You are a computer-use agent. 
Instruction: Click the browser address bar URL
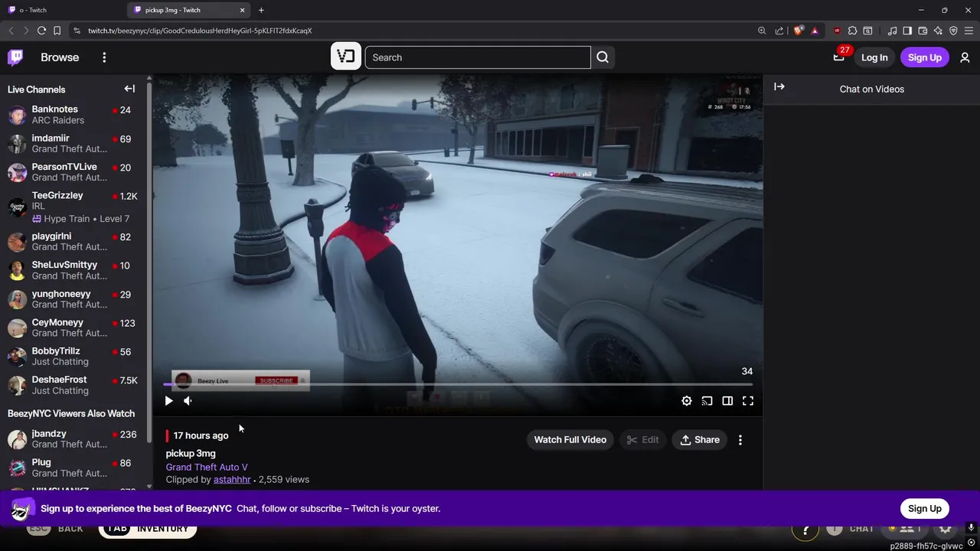click(200, 31)
